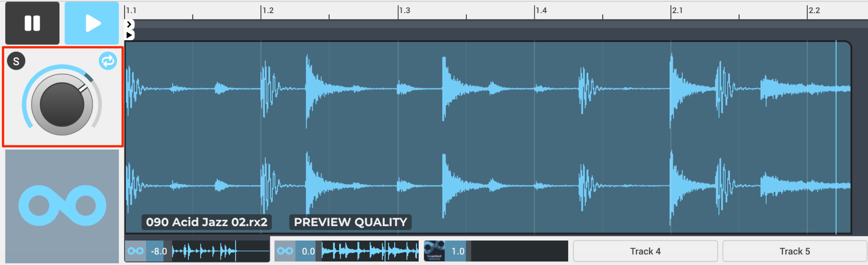Click ruler position 1.2
868x265 pixels.
click(x=268, y=10)
